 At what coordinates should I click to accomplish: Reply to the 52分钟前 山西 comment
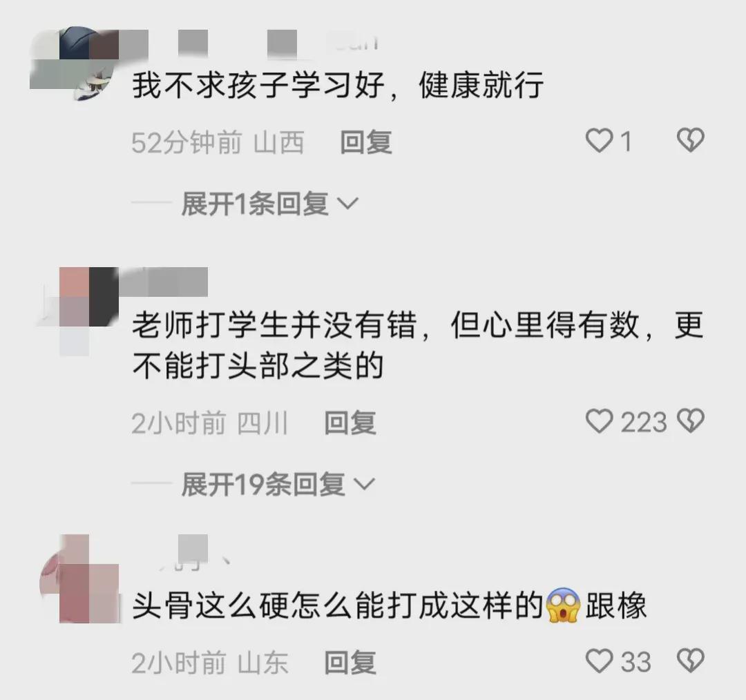click(366, 142)
